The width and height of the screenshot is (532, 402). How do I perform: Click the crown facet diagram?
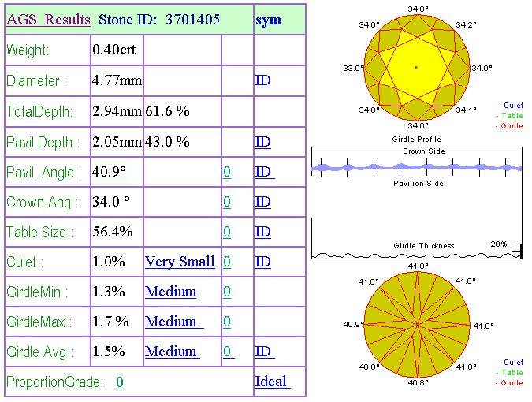[x=417, y=68]
